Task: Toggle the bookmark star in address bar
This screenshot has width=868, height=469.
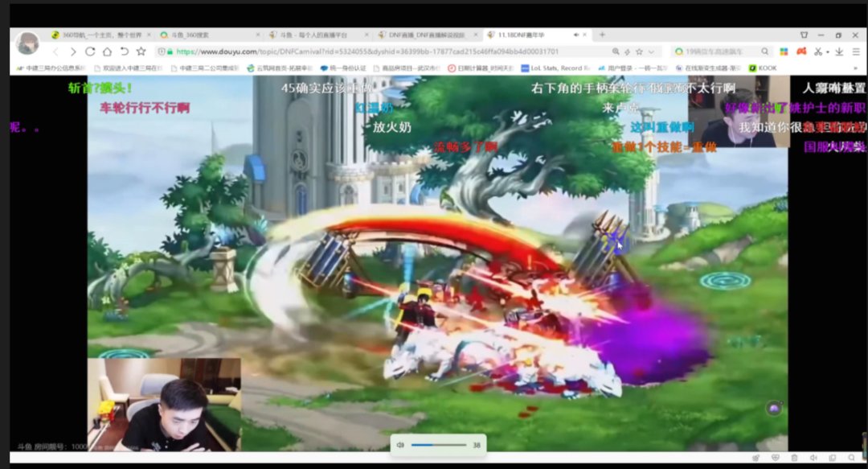Action: click(x=640, y=51)
